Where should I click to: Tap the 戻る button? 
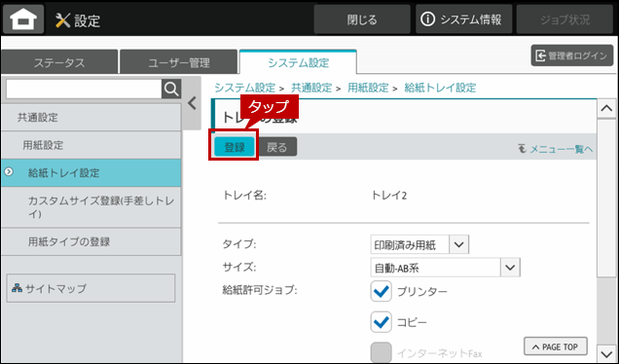277,147
